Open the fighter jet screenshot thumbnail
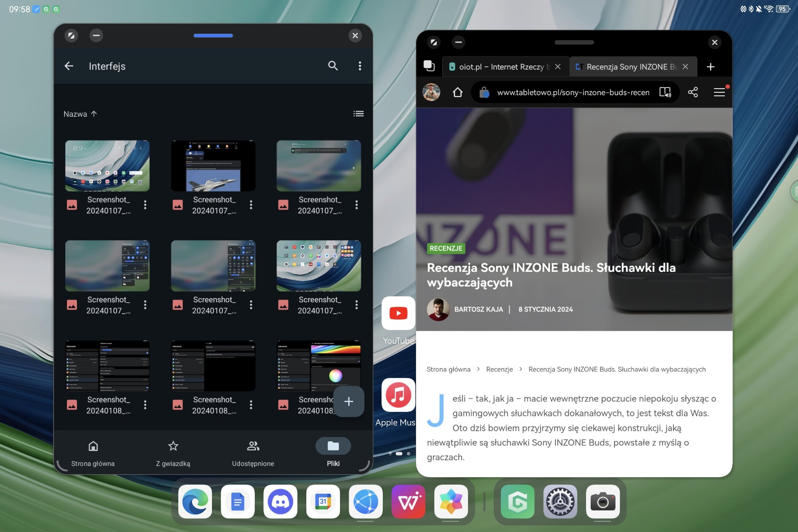798x532 pixels. pos(213,166)
